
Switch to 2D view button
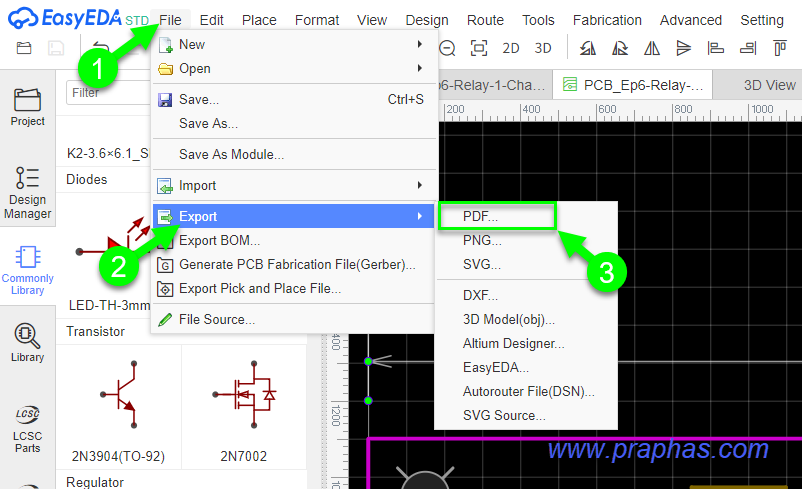510,48
